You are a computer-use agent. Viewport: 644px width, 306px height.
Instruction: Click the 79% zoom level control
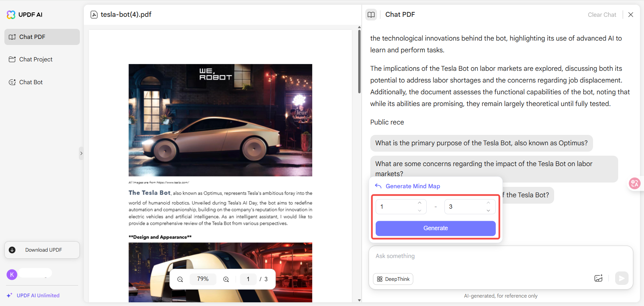pos(203,279)
